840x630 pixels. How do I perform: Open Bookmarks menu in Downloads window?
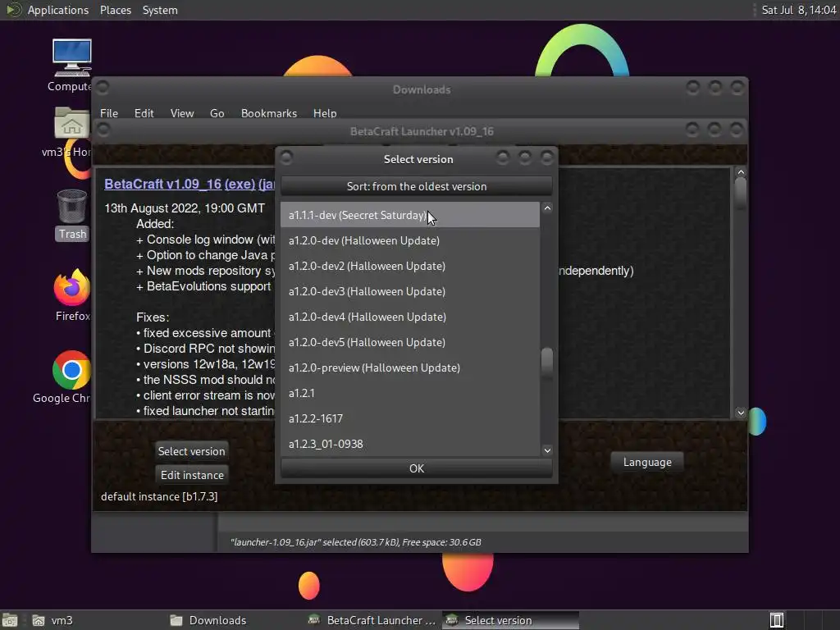[268, 113]
